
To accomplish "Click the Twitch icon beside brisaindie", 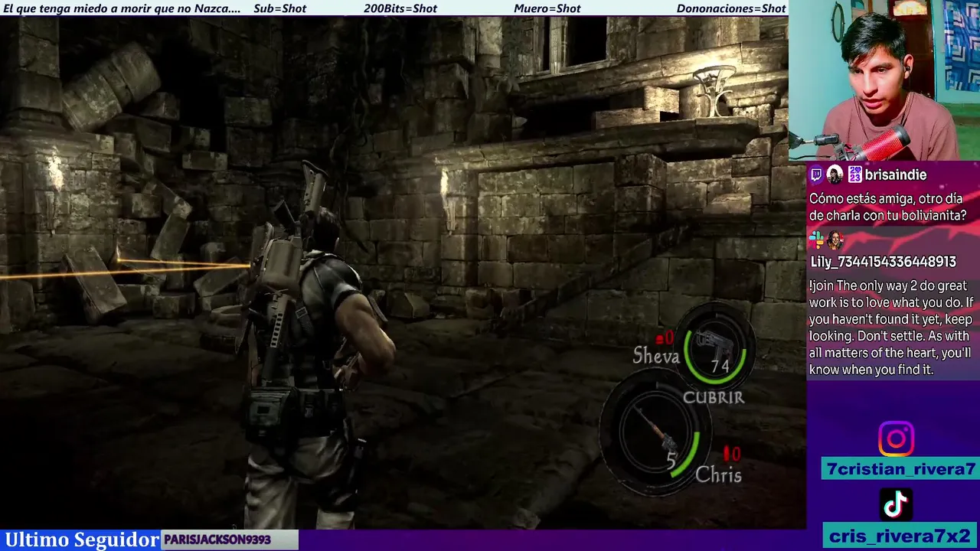I will [x=816, y=174].
